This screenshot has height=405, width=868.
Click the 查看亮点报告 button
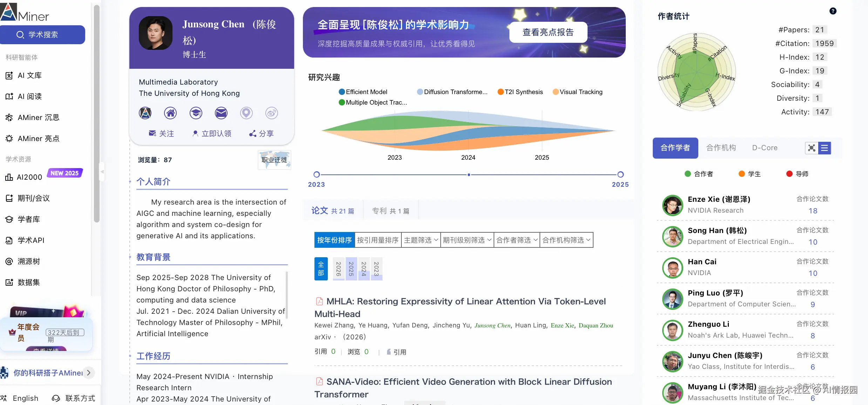click(547, 32)
